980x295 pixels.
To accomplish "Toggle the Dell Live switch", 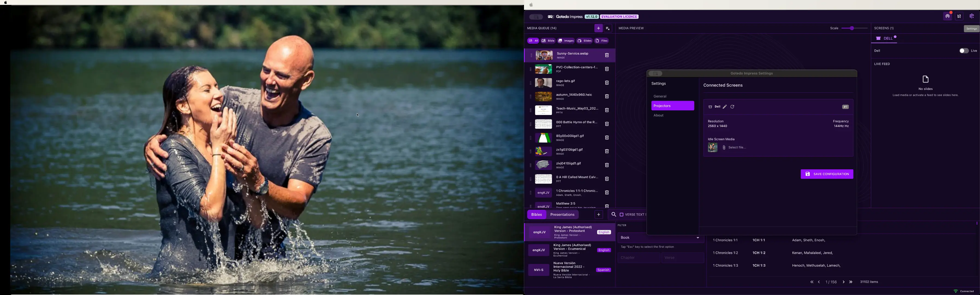I will pyautogui.click(x=964, y=51).
